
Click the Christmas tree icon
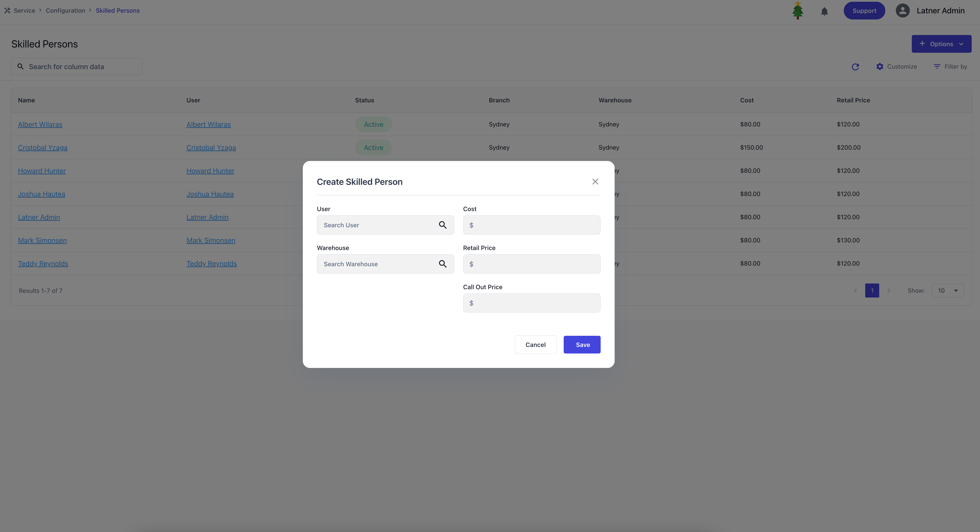(x=797, y=10)
